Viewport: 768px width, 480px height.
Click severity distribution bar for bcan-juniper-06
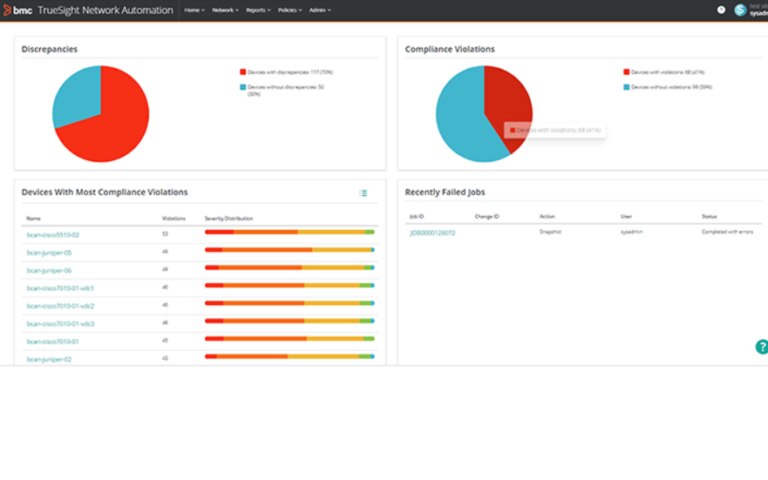[289, 268]
